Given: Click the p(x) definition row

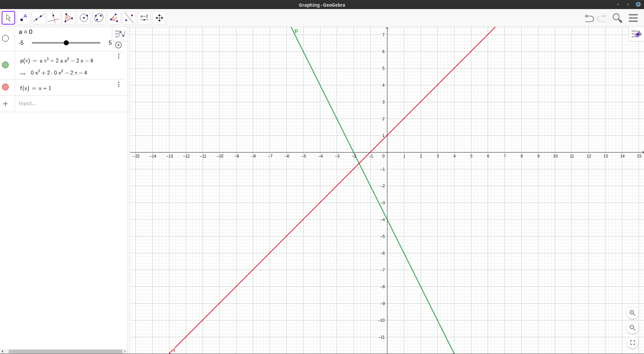Looking at the screenshot, I should (x=57, y=60).
